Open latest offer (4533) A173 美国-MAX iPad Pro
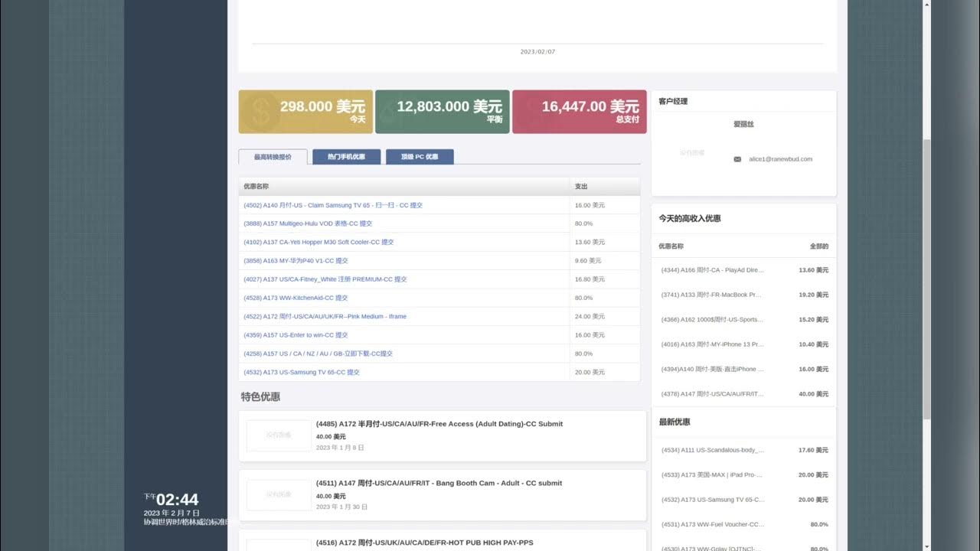Image resolution: width=980 pixels, height=551 pixels. (x=711, y=474)
